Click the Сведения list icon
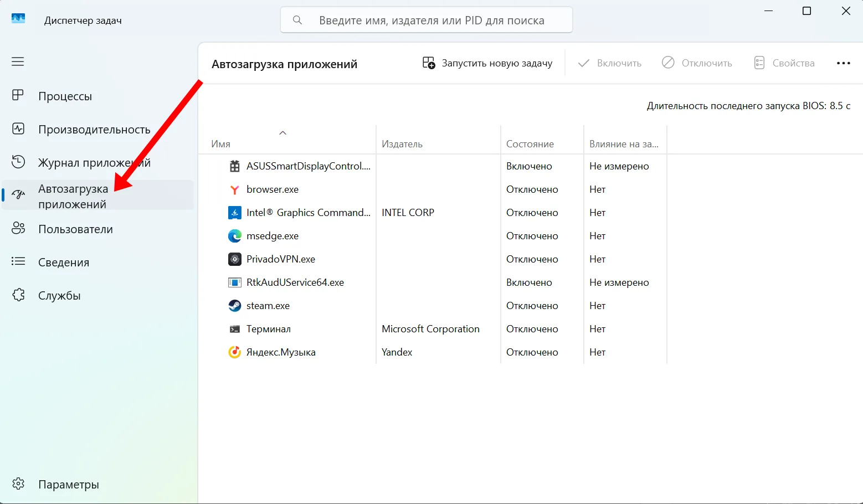Screen dimensions: 863x504 pos(18,261)
